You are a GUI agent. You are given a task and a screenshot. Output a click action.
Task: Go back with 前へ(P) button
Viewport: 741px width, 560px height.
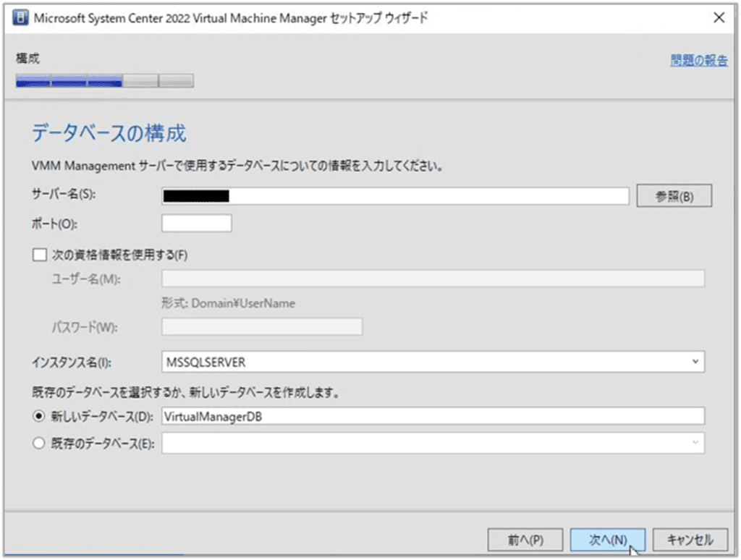[525, 540]
